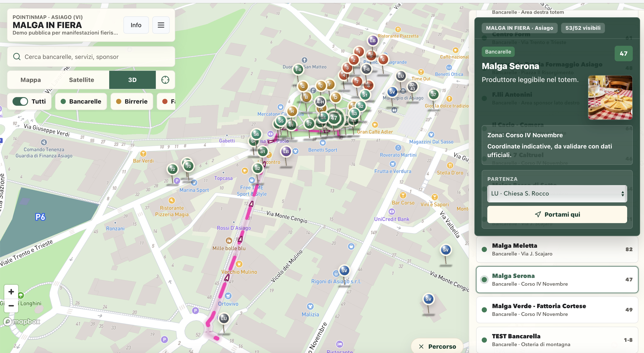Open the hamburger menu next to Info
The height and width of the screenshot is (353, 644).
click(x=161, y=25)
